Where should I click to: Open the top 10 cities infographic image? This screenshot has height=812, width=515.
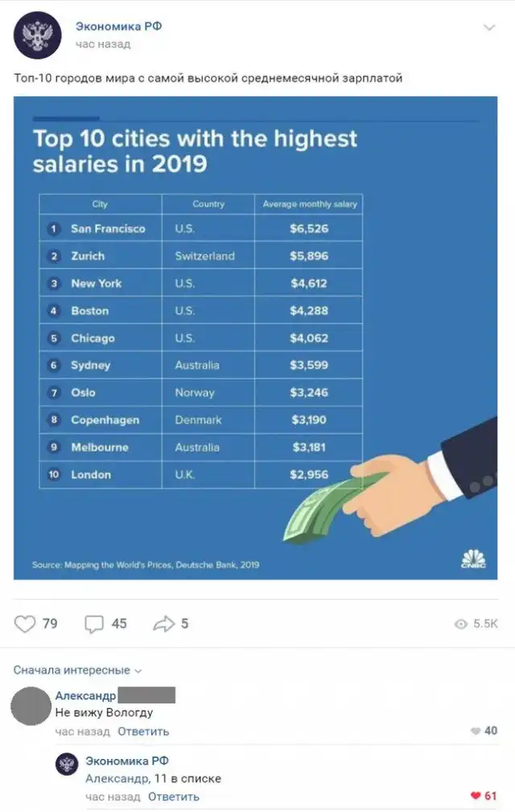point(255,338)
